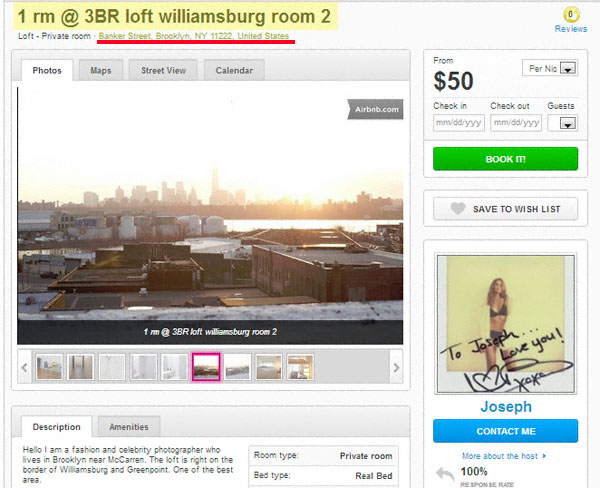Click the green BOOK IT! button
600x488 pixels.
505,159
